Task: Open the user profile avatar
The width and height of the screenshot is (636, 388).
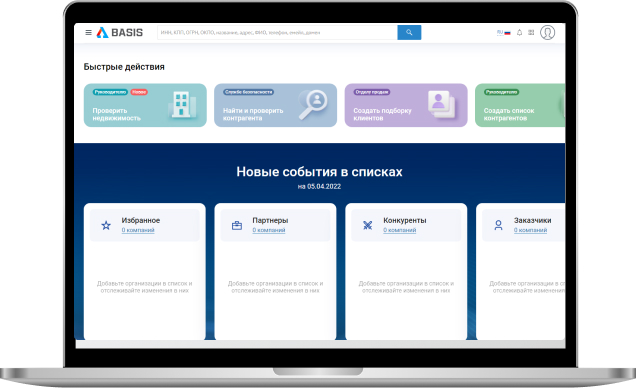Action: pyautogui.click(x=547, y=32)
